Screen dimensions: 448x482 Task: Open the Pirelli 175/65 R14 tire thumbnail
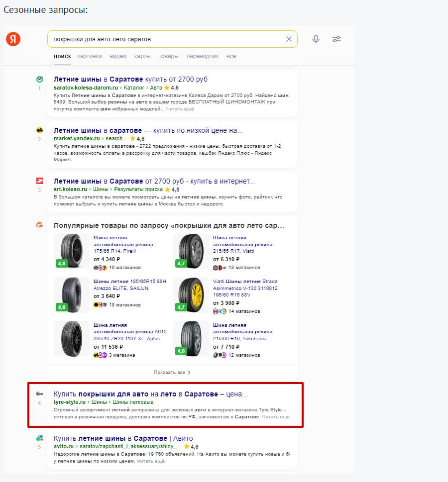tap(71, 251)
